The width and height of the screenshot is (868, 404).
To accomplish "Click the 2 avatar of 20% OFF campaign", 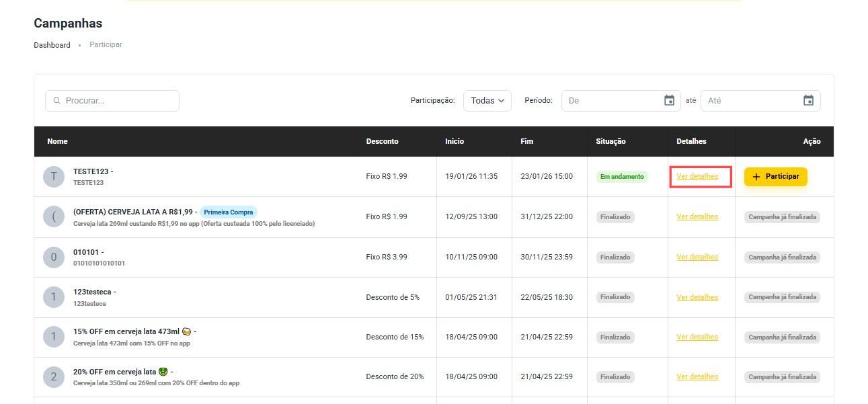I will tap(54, 377).
